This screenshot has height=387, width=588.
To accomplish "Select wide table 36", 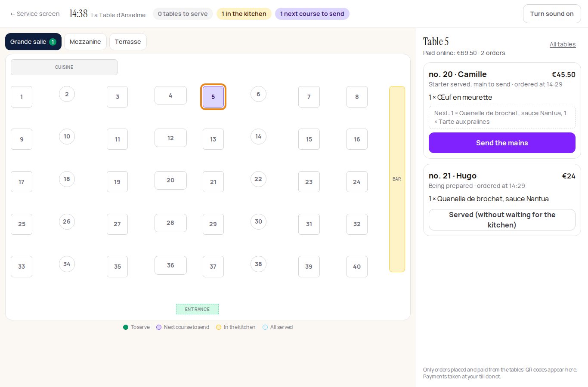I will (170, 265).
